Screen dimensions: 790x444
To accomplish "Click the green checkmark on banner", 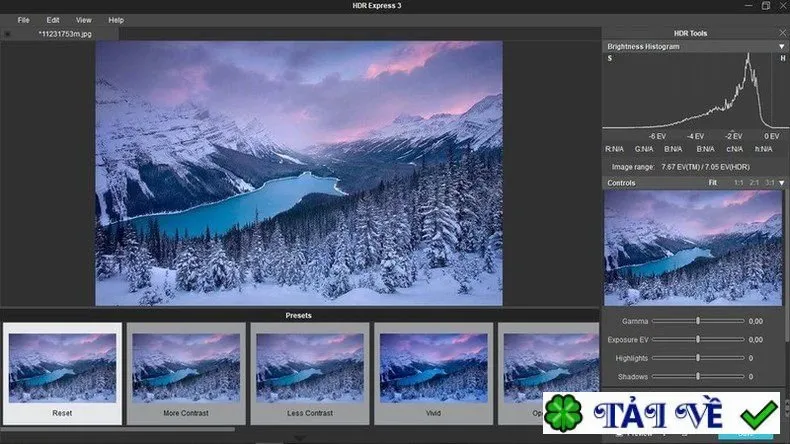I will (759, 414).
